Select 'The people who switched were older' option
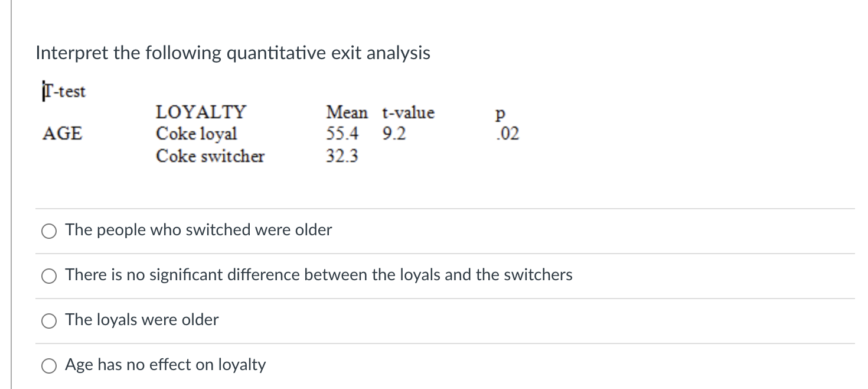868x389 pixels. tap(48, 231)
